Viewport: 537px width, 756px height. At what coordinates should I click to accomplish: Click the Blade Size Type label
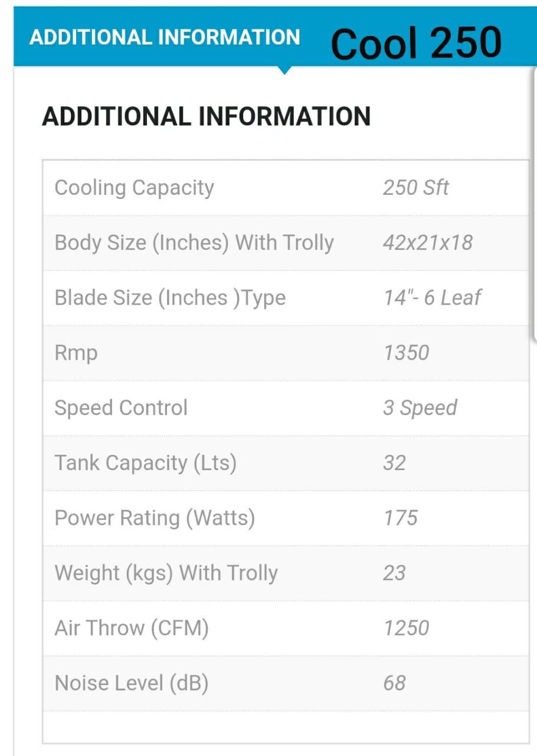[170, 298]
